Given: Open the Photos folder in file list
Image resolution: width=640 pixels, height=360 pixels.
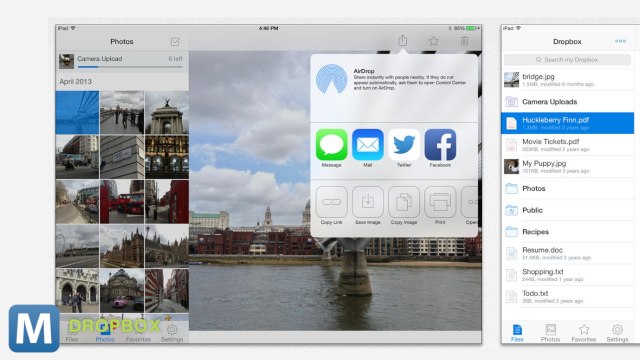Looking at the screenshot, I should pyautogui.click(x=567, y=189).
